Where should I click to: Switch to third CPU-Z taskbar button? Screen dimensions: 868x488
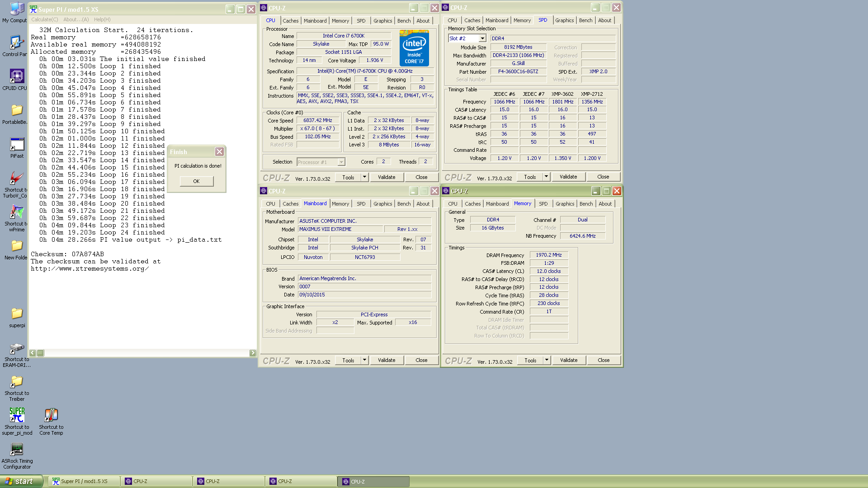click(301, 481)
